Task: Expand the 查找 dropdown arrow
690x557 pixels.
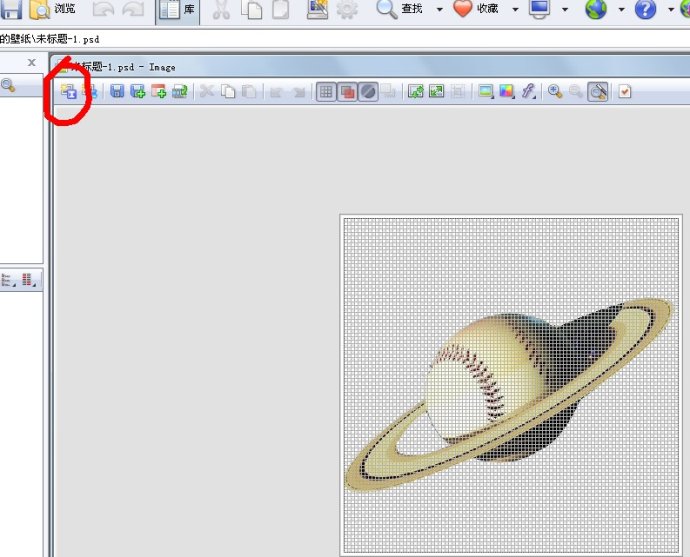Action: tap(439, 9)
